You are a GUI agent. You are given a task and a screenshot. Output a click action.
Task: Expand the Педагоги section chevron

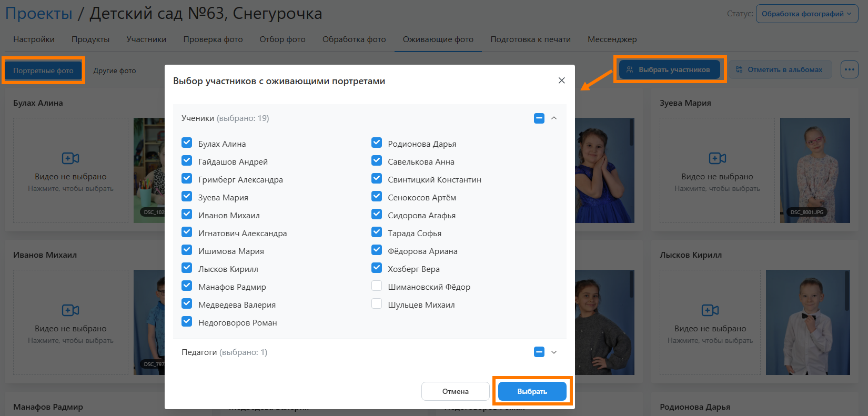pos(554,352)
